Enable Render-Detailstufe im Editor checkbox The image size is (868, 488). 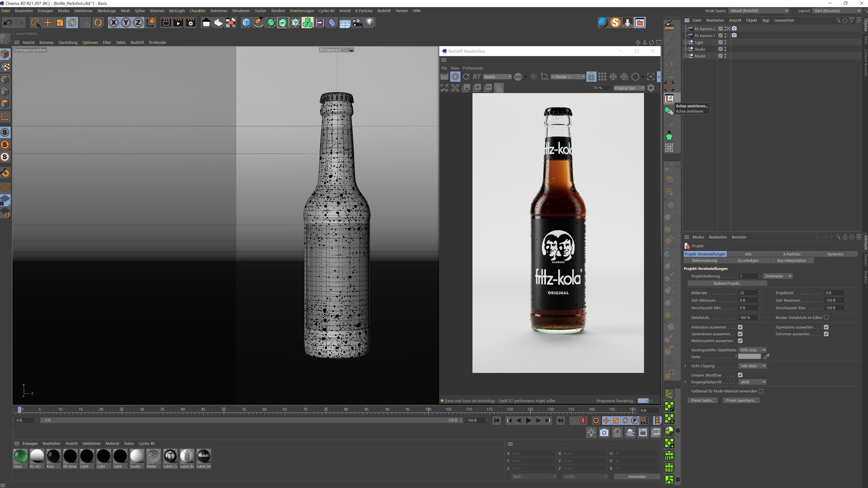click(x=826, y=318)
